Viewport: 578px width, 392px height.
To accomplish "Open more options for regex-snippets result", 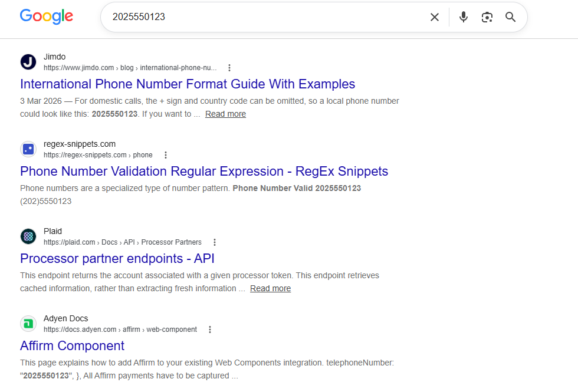I will 166,155.
